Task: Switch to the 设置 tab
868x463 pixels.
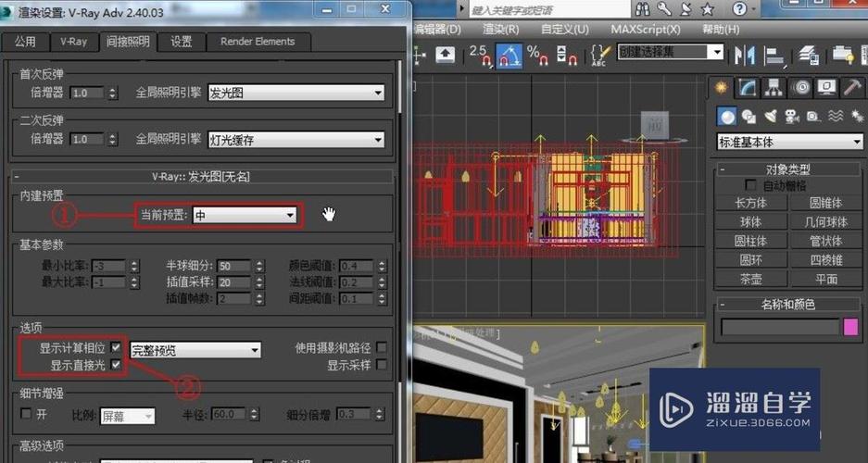Action: (181, 42)
